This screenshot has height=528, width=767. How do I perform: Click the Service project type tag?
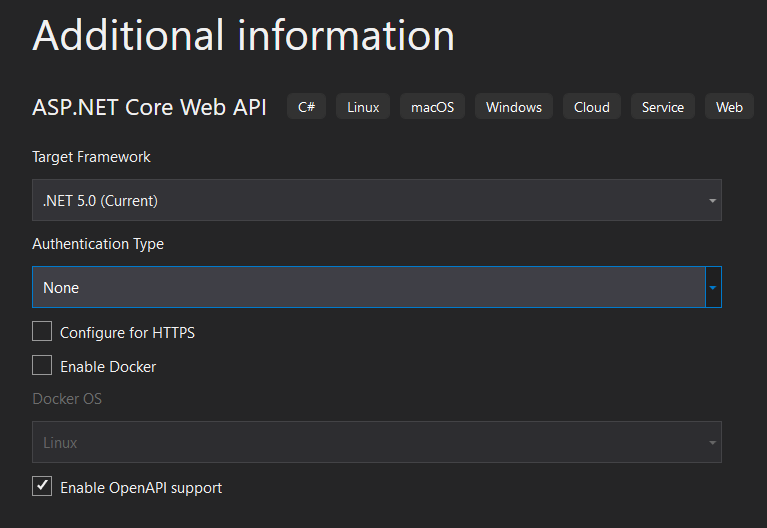pos(662,107)
